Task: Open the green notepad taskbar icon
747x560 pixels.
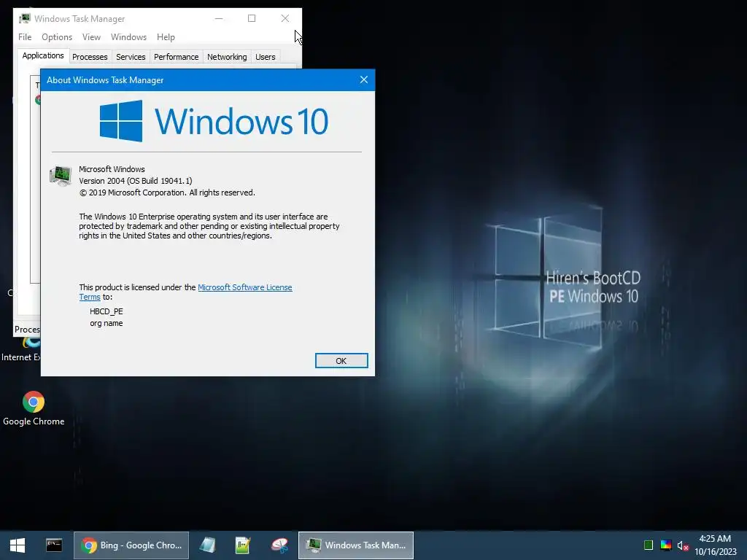Action: 243,545
